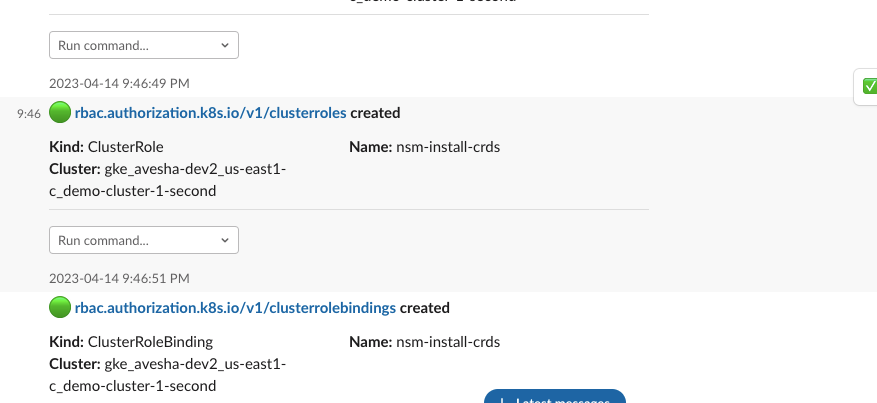Click chevron of the topmost Run command box
The image size is (877, 403).
tap(225, 45)
